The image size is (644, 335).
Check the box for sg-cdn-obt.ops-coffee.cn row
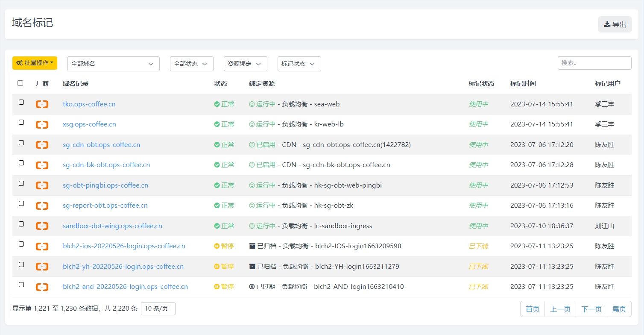coord(21,143)
